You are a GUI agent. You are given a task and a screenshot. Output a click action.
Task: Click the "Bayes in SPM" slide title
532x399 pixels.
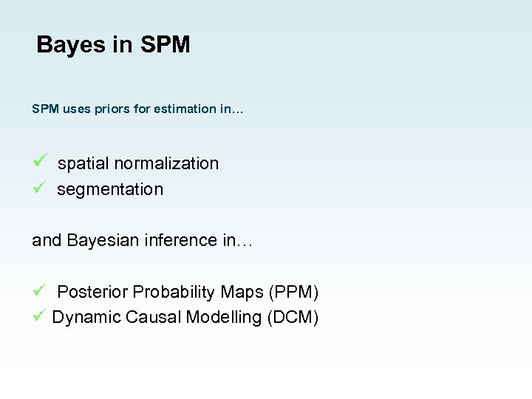coord(113,45)
